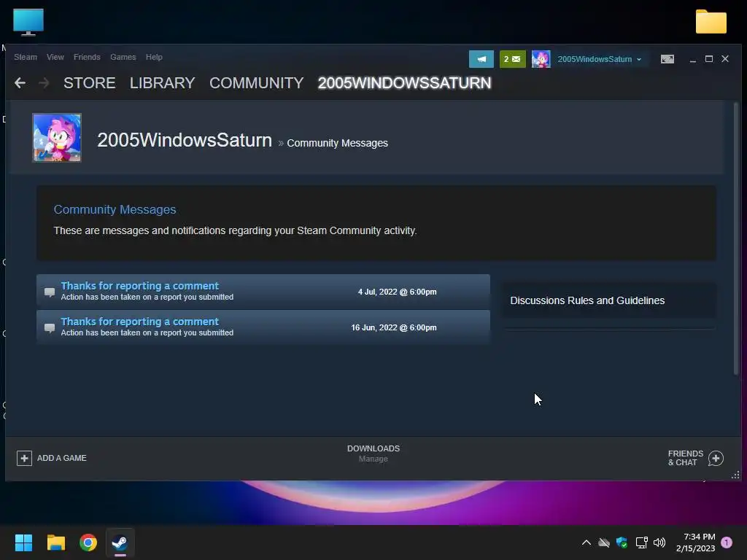Open the green 2 messages inbox
The image size is (747, 560).
coord(513,59)
